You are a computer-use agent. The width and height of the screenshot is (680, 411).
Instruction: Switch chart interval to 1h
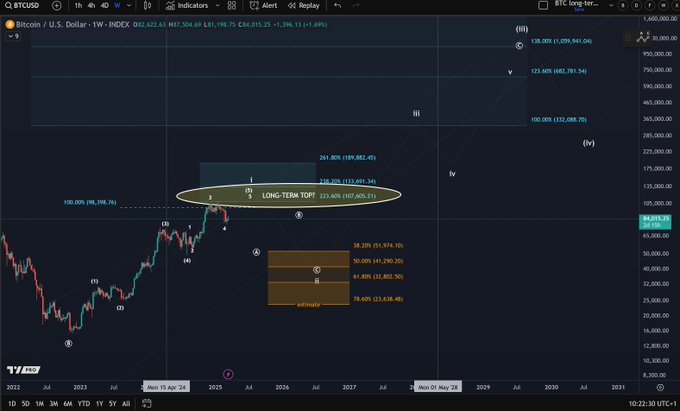(78, 6)
